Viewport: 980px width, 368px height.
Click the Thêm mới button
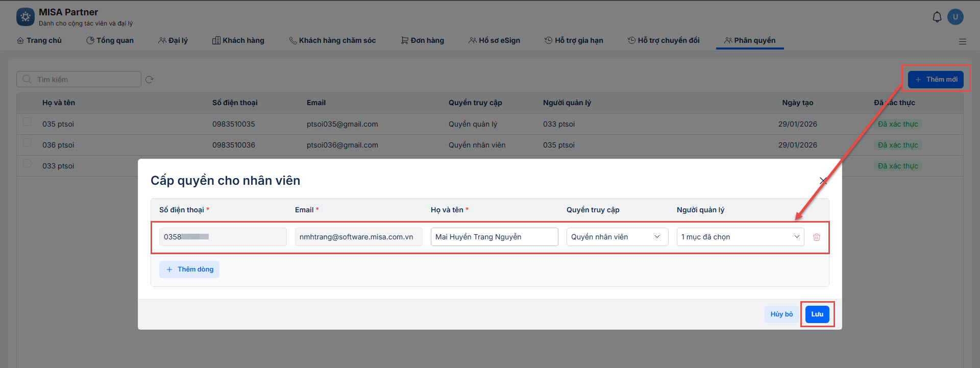(x=936, y=80)
